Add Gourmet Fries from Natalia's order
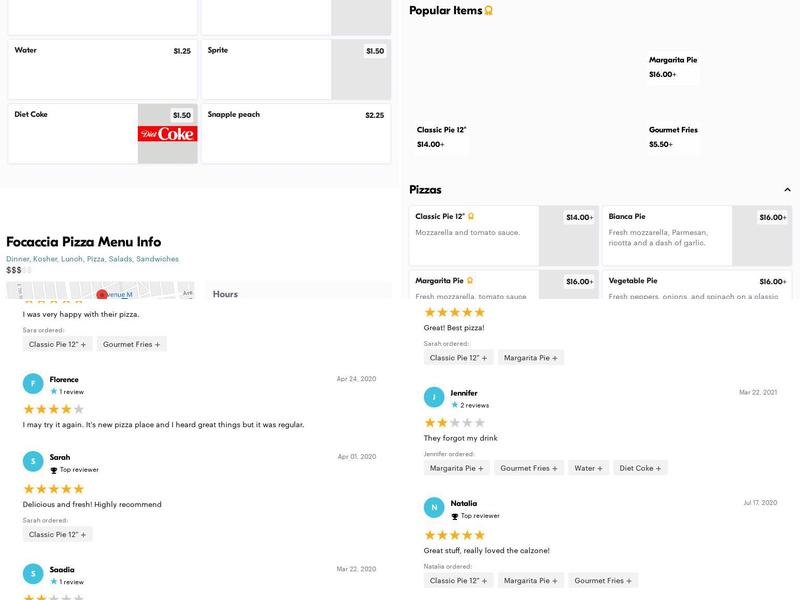 [603, 580]
